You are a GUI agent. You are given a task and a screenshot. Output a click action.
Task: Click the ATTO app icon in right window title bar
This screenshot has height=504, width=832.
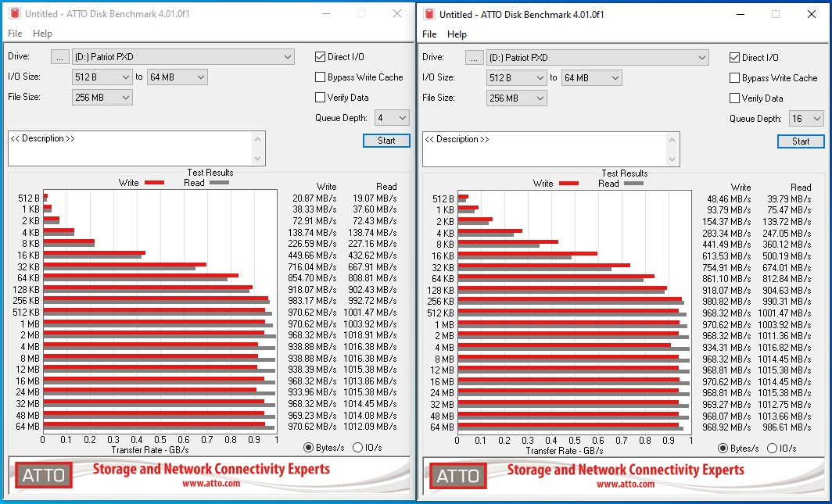click(x=429, y=14)
